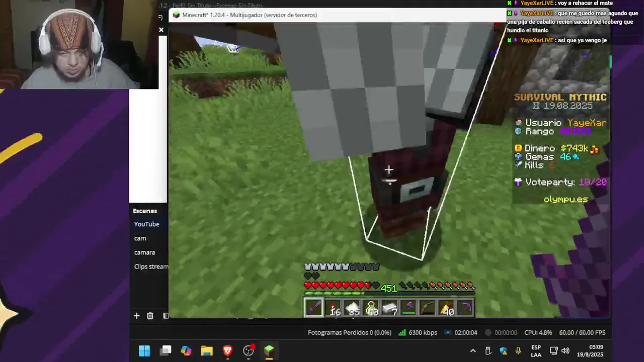Click the olympu.es server address
644x362 pixels.
pyautogui.click(x=566, y=200)
